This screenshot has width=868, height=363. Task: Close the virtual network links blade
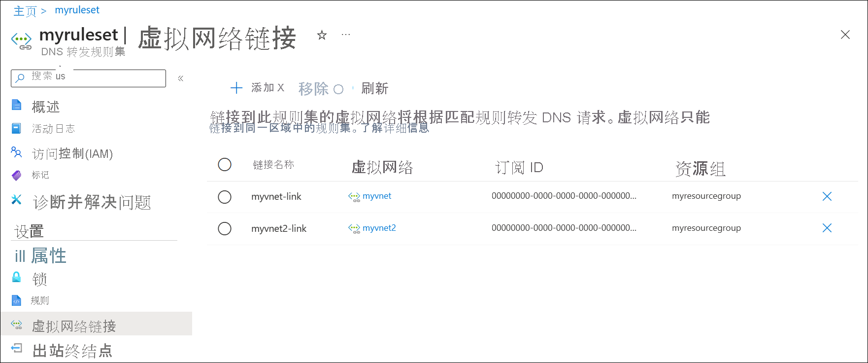click(x=845, y=35)
